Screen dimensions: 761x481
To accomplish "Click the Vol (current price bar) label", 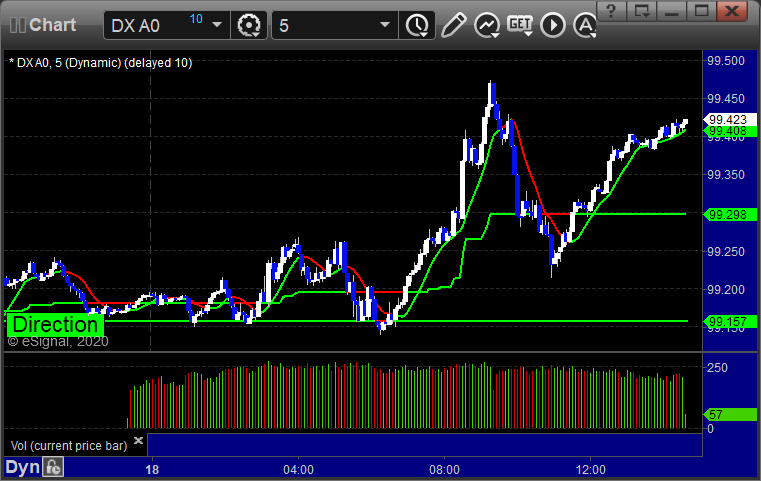I will (x=69, y=446).
